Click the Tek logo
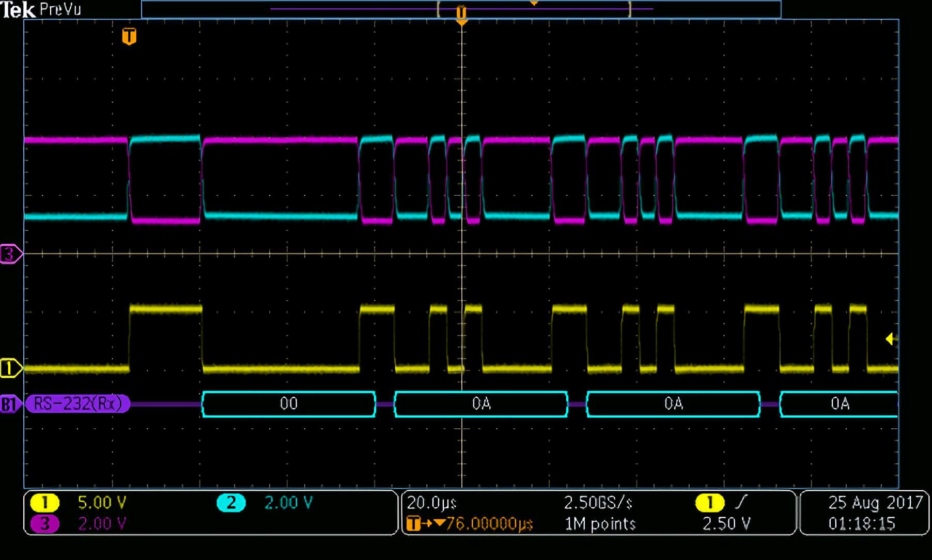932x560 pixels. [x=18, y=9]
